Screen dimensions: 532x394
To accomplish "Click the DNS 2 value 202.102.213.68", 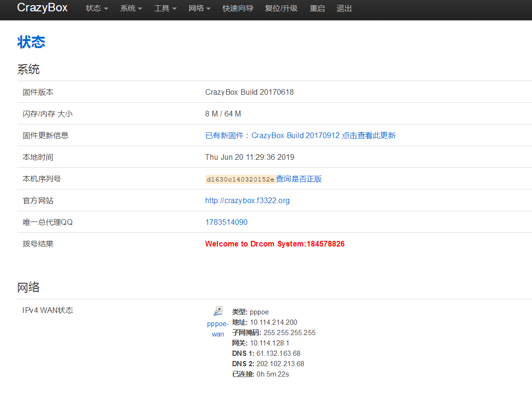I will (x=280, y=364).
